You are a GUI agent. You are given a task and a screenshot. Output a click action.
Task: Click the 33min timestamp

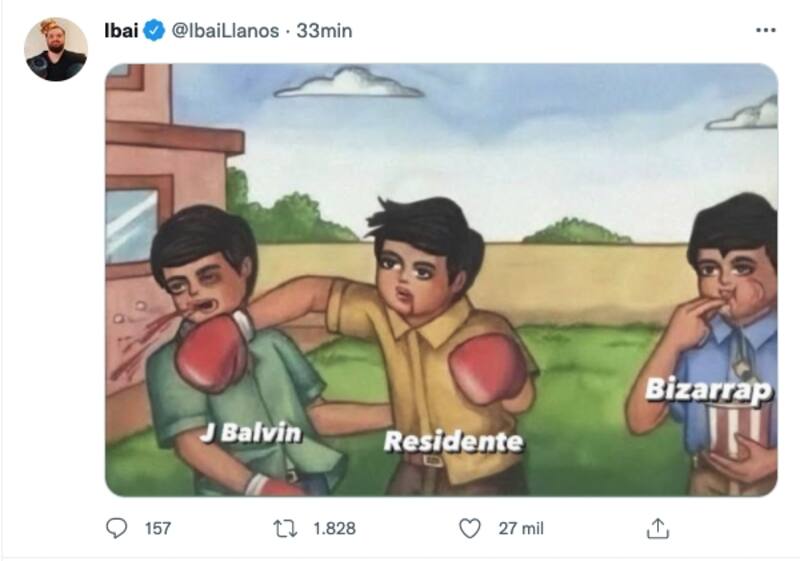(x=324, y=31)
